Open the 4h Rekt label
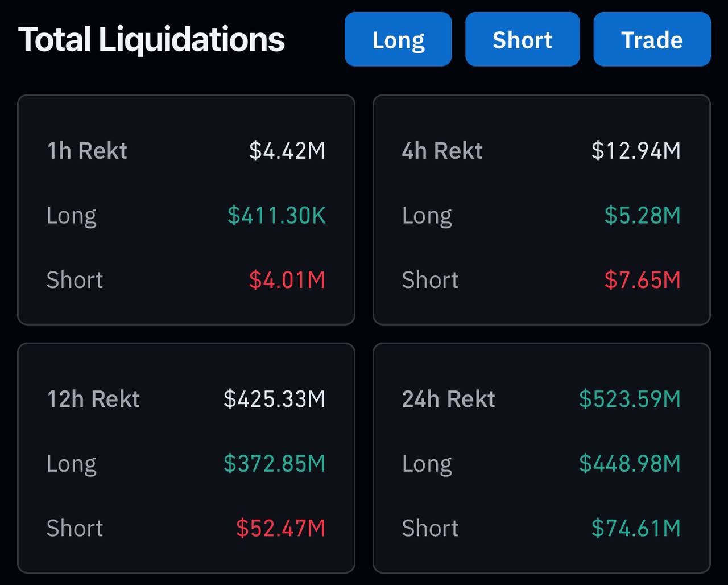 coord(442,151)
